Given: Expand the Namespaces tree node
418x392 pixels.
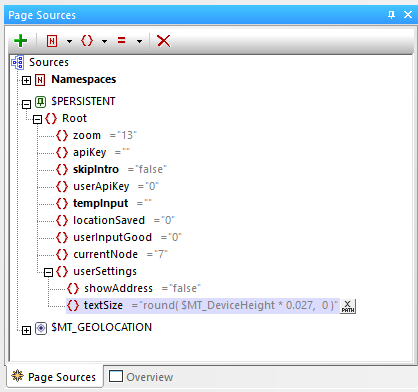Looking at the screenshot, I should coord(26,80).
